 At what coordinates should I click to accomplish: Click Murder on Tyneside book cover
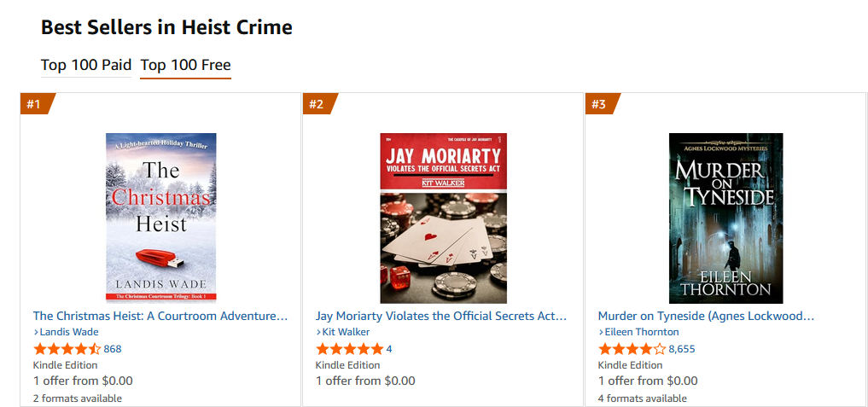click(x=725, y=218)
